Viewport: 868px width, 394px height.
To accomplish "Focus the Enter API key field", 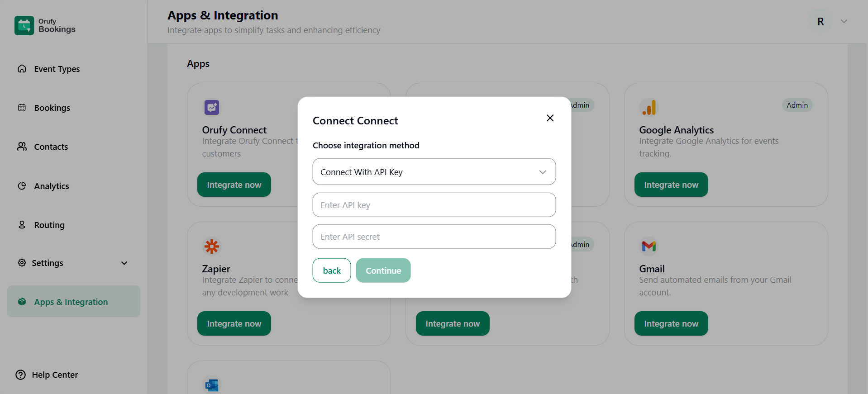I will pos(434,205).
